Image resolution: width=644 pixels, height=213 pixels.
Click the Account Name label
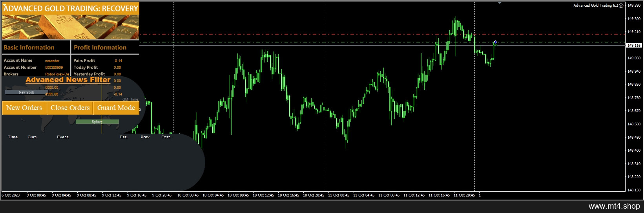tap(18, 61)
